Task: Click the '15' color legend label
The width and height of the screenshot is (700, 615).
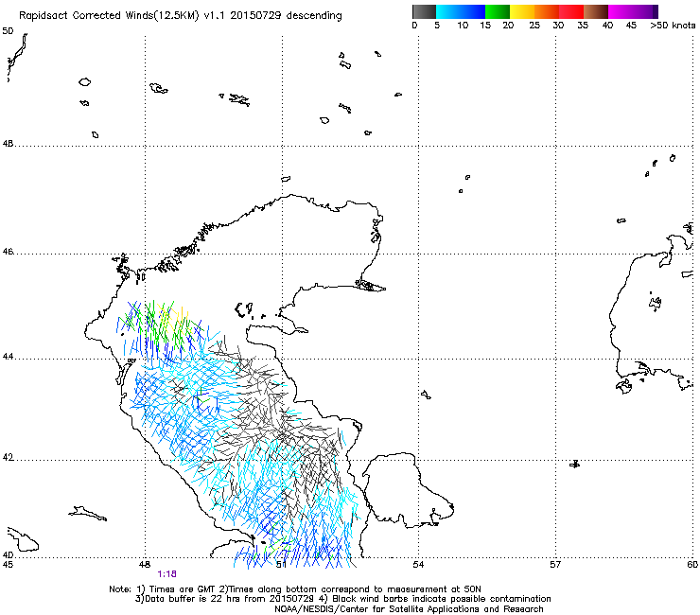Action: coord(485,26)
